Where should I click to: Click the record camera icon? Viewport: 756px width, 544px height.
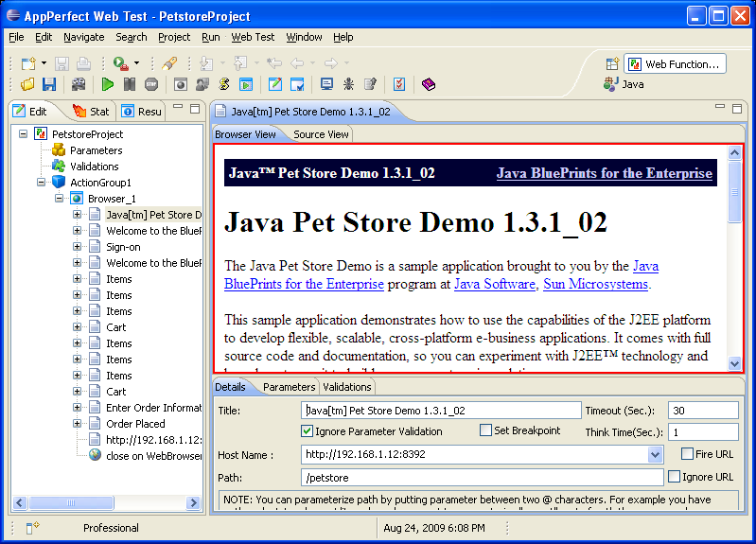point(79,84)
